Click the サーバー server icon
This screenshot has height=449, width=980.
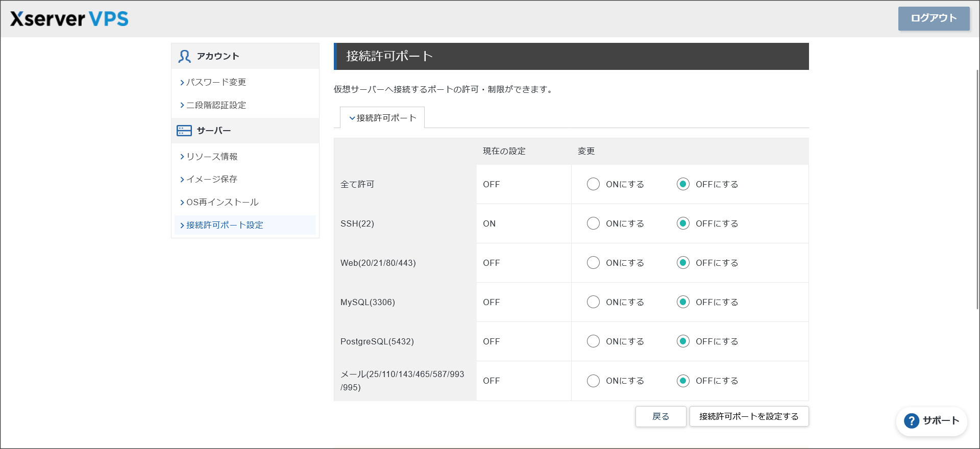point(184,131)
